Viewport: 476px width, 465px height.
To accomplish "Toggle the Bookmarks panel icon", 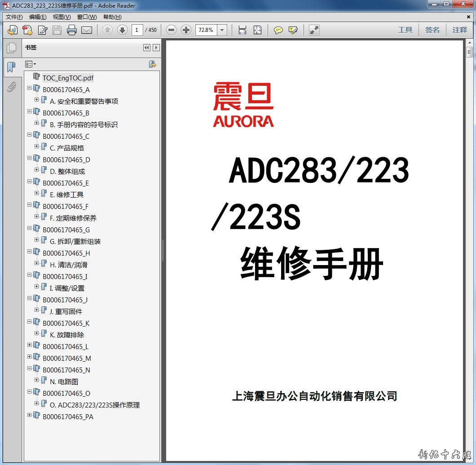I will 11,67.
